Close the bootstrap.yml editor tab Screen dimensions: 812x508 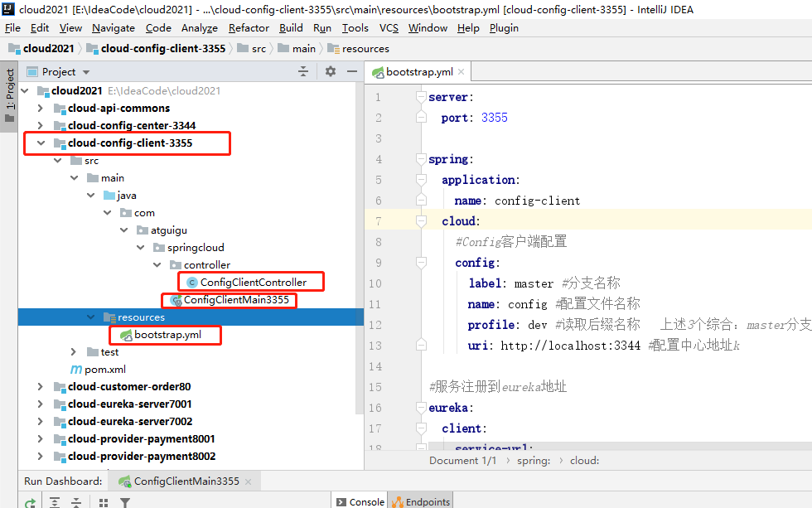point(461,72)
